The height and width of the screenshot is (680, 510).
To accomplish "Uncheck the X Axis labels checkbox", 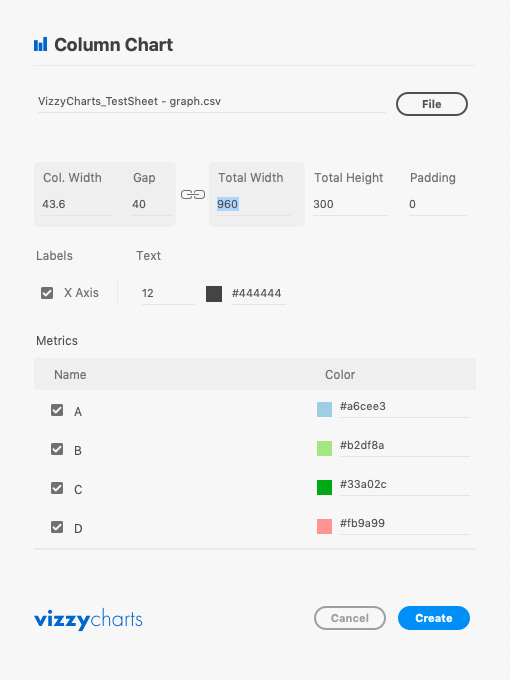I will click(47, 293).
